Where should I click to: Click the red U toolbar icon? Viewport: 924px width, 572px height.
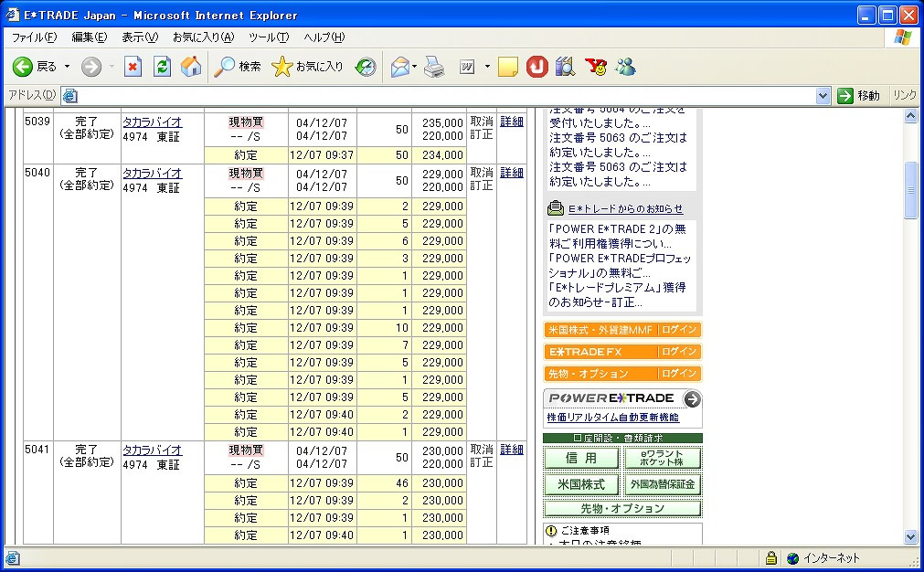[x=536, y=67]
